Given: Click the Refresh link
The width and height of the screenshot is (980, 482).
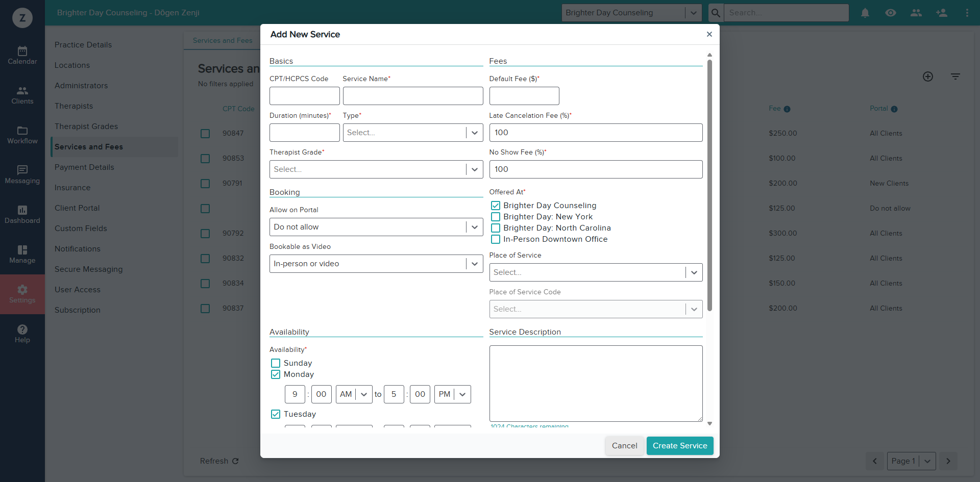Looking at the screenshot, I should coord(219,461).
